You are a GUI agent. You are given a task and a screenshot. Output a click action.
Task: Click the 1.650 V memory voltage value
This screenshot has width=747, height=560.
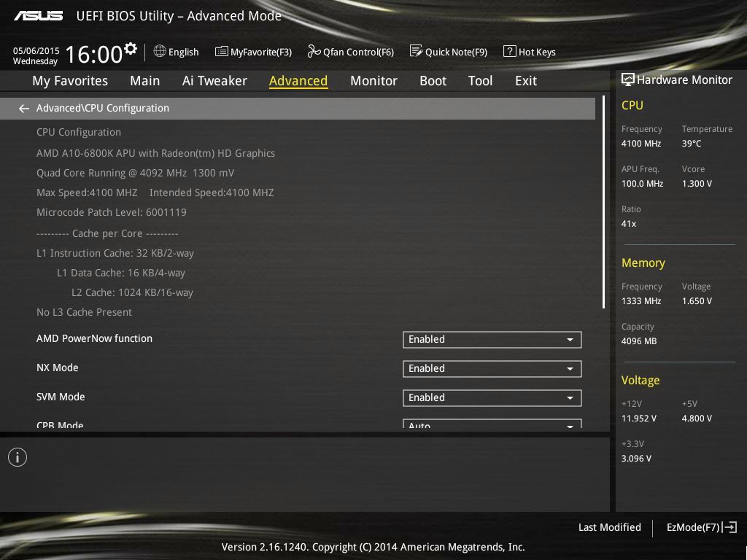coord(697,301)
